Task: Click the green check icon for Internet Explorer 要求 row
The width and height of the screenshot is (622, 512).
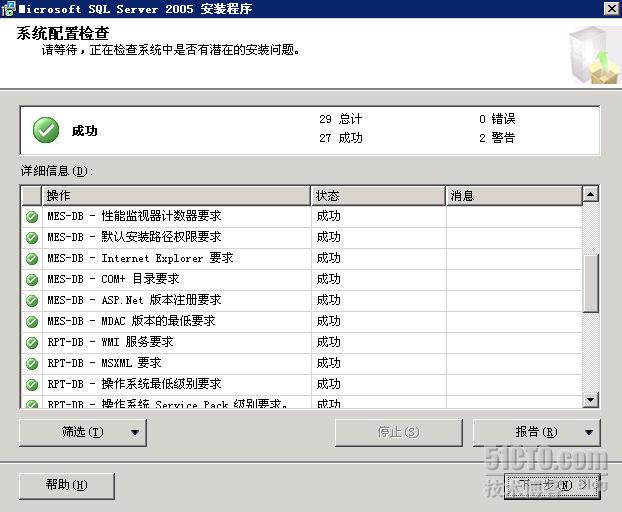Action: [32, 259]
